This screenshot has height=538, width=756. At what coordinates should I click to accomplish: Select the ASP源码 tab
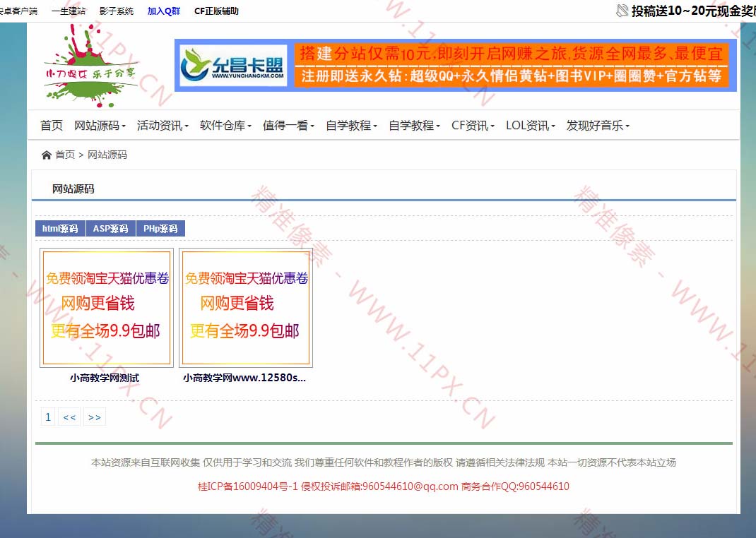click(111, 229)
